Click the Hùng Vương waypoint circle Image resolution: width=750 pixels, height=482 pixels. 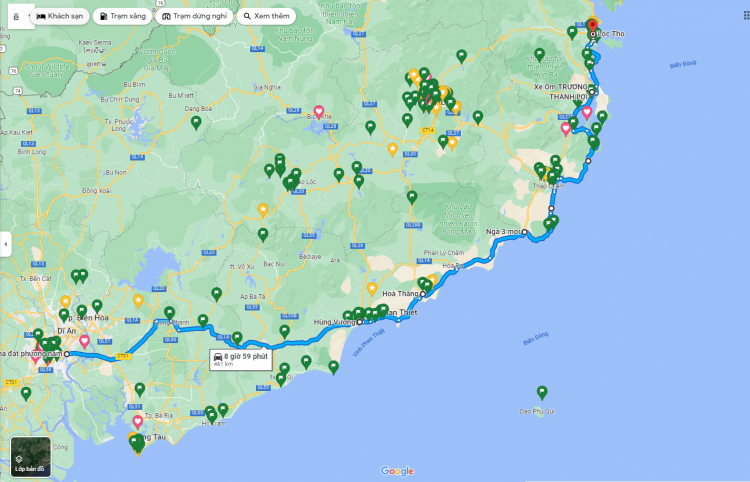tap(360, 322)
